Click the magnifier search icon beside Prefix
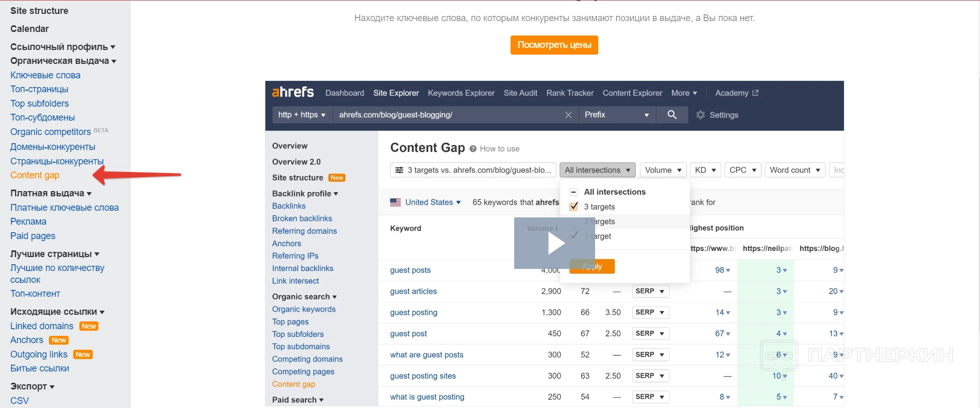Image resolution: width=980 pixels, height=408 pixels. tap(672, 114)
